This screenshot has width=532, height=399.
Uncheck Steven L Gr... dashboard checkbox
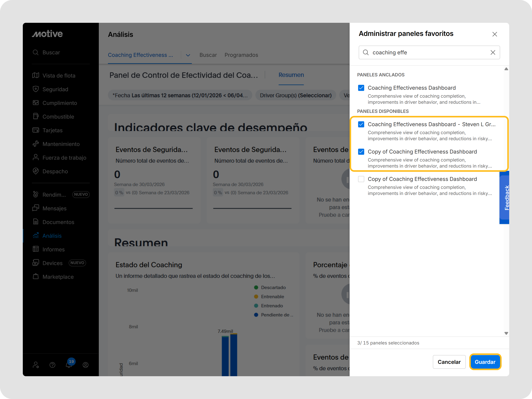click(x=361, y=124)
